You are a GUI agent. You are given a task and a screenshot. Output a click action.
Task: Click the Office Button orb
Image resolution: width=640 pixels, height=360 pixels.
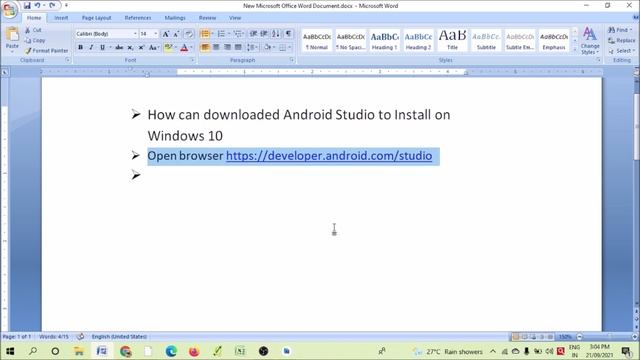(9, 10)
